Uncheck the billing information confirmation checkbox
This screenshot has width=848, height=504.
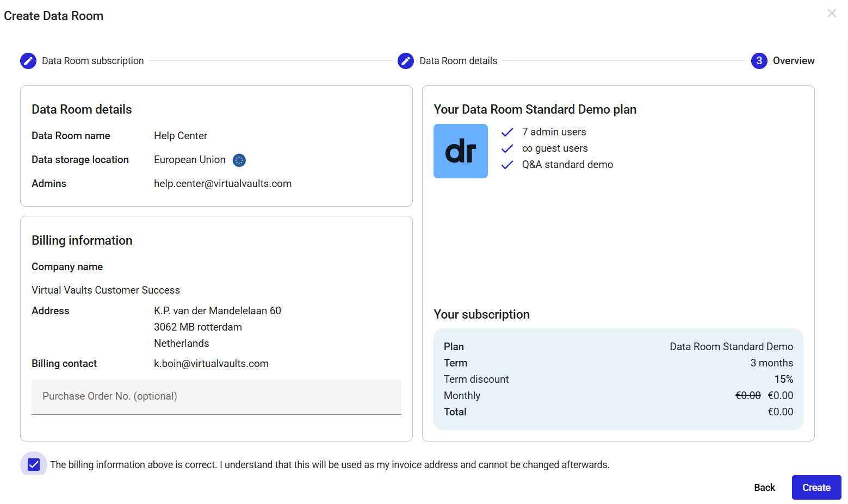pyautogui.click(x=34, y=465)
